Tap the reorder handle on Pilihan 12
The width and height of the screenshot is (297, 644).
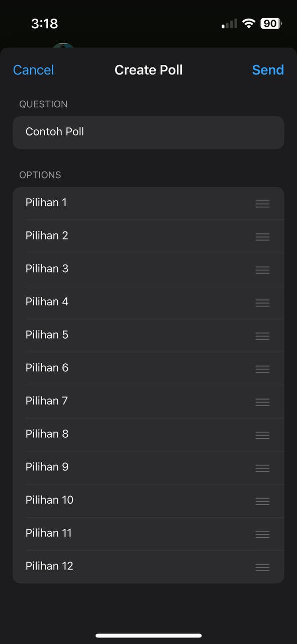pyautogui.click(x=262, y=567)
